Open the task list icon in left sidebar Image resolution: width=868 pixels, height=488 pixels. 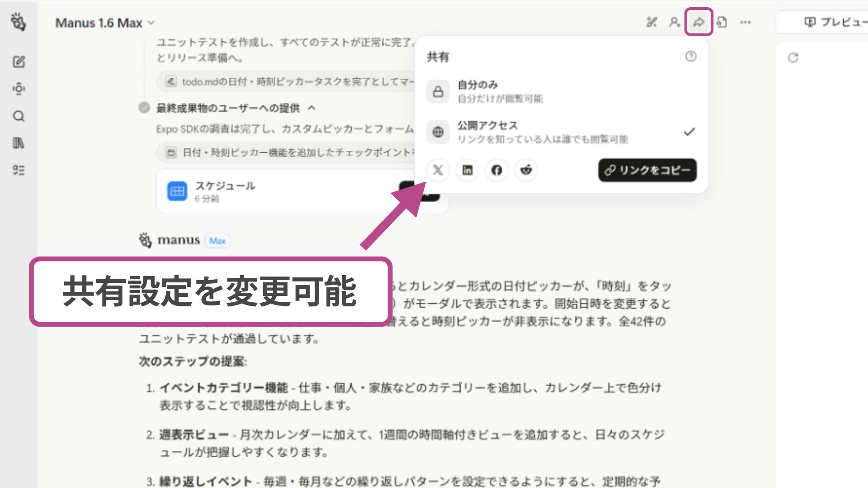pos(19,170)
